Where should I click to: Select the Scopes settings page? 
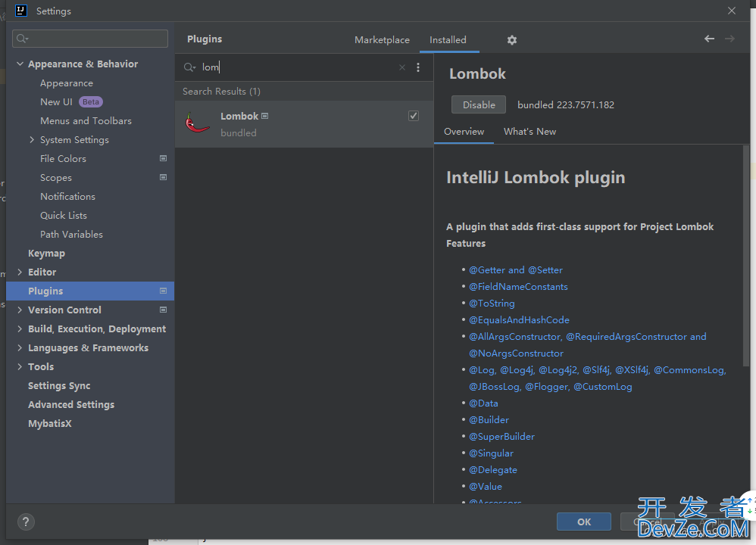click(56, 177)
